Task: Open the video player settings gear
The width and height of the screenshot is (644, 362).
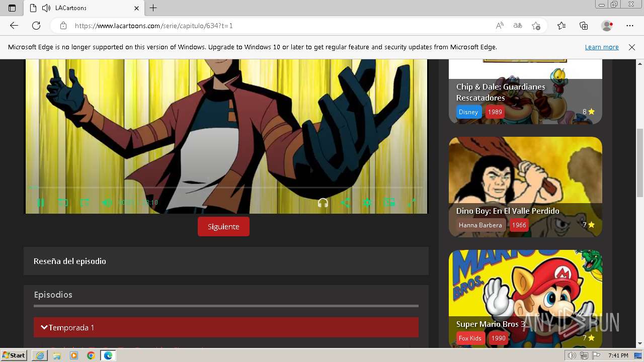Action: tap(367, 203)
